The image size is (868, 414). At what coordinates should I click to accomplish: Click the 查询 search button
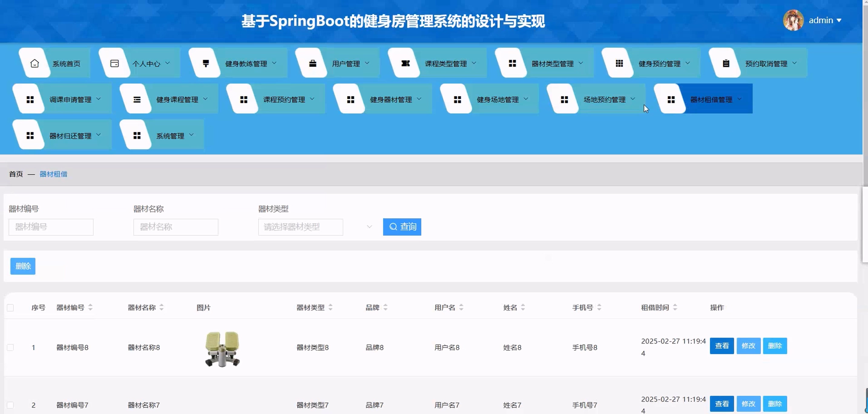point(402,227)
